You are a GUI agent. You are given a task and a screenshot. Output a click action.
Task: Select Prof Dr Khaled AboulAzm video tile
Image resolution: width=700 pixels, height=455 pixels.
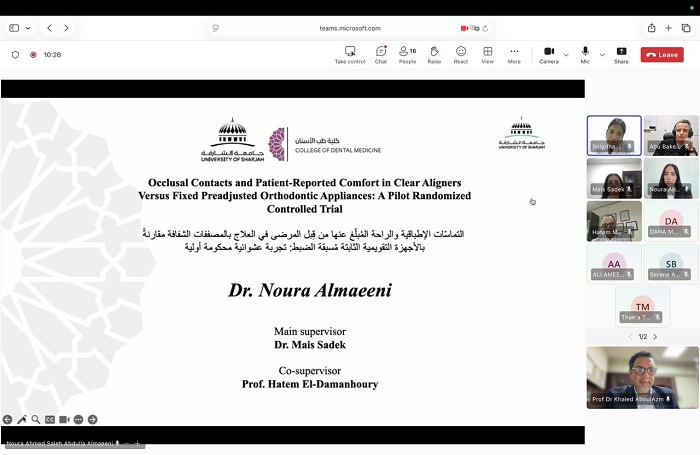click(642, 377)
